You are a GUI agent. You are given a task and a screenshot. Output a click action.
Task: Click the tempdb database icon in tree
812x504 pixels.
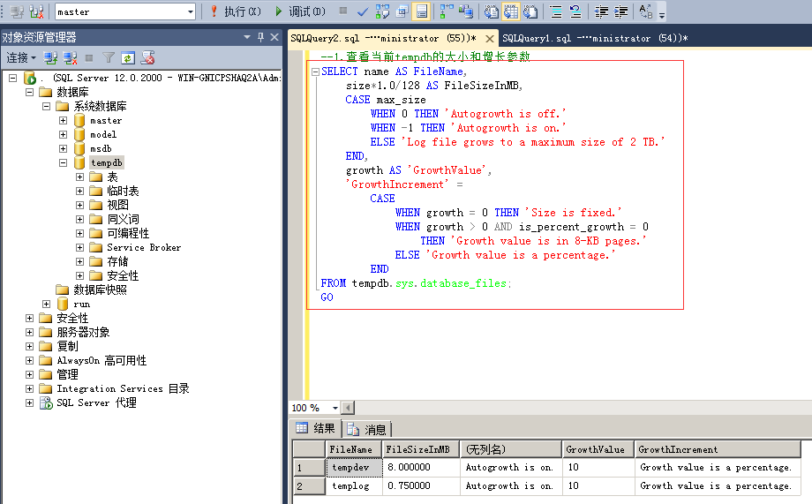click(79, 162)
